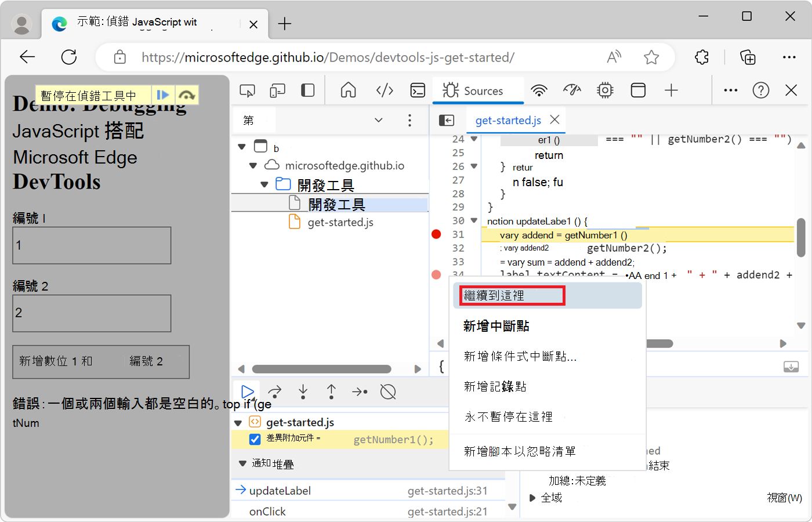Viewport: 812px width, 522px height.
Task: Remove the breakpoint on line 31
Action: 436,234
